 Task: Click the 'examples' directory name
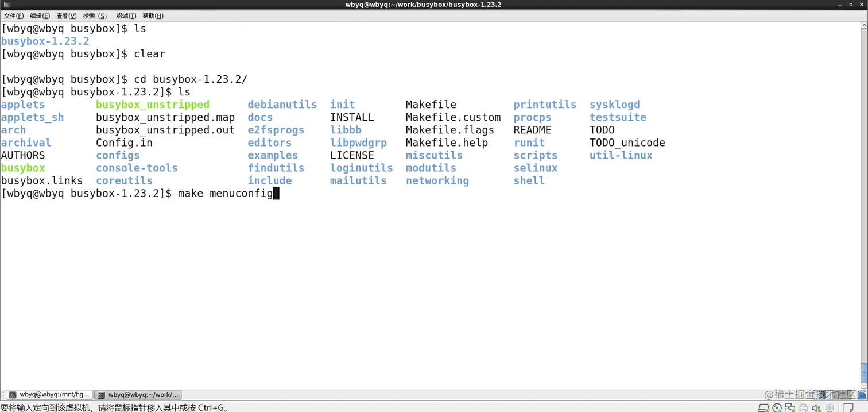click(x=273, y=155)
